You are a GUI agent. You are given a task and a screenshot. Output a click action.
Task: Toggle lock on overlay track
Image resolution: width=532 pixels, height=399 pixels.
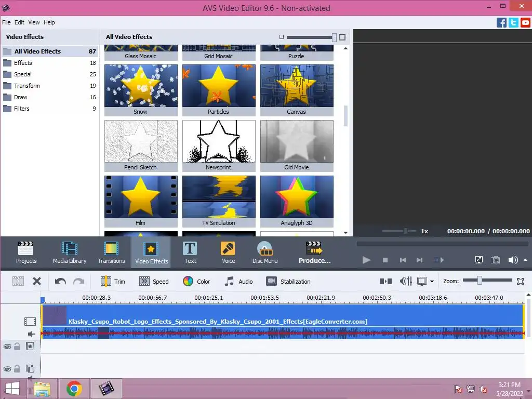[17, 368]
